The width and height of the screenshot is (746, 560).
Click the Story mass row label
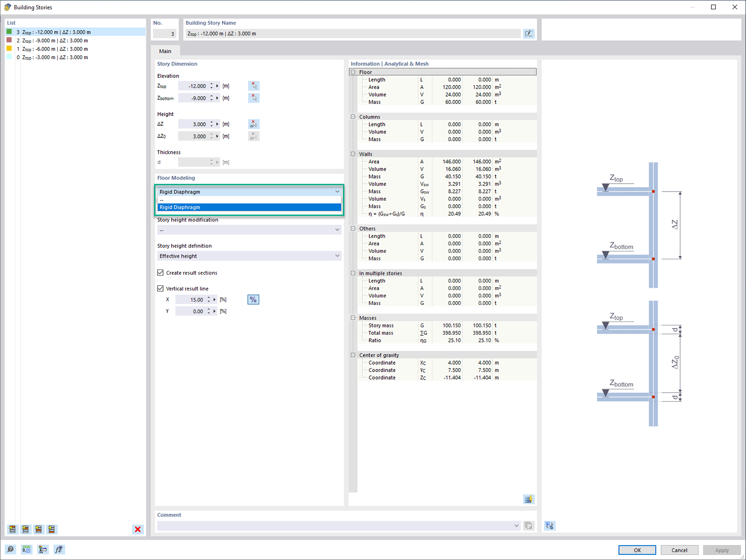(381, 325)
